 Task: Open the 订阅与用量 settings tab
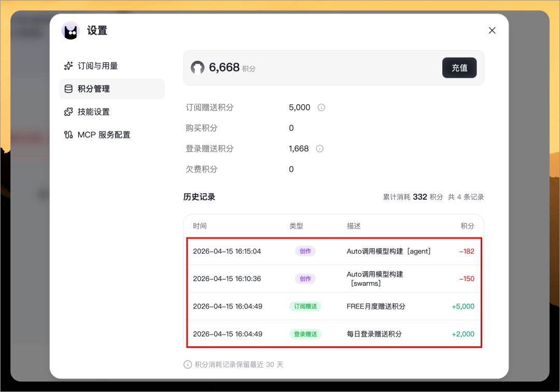(x=97, y=66)
